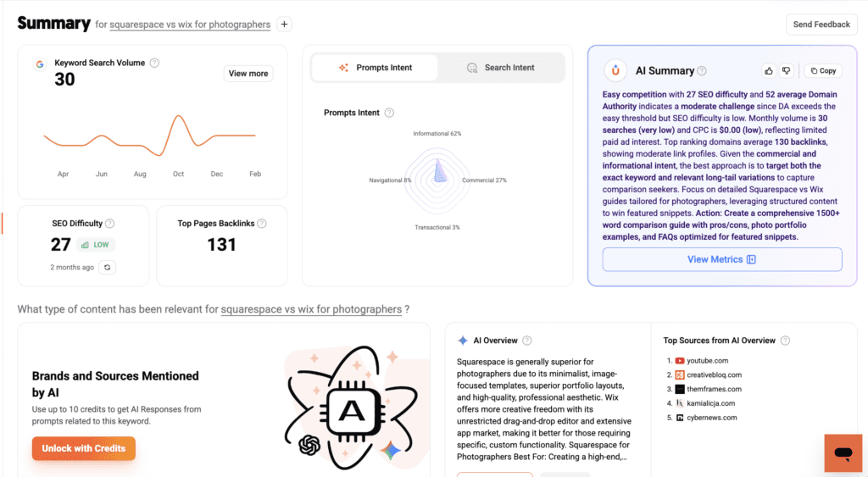Viewport: 868px width, 477px height.
Task: Open info tooltip for Keyword Search Volume
Action: coord(154,63)
